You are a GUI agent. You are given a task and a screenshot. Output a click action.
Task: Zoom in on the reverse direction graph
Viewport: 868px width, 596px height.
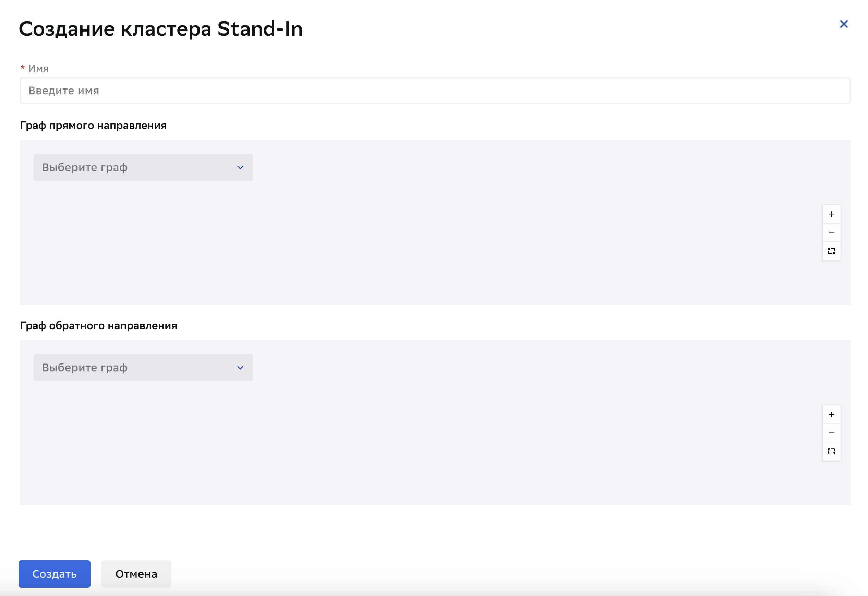pos(831,414)
